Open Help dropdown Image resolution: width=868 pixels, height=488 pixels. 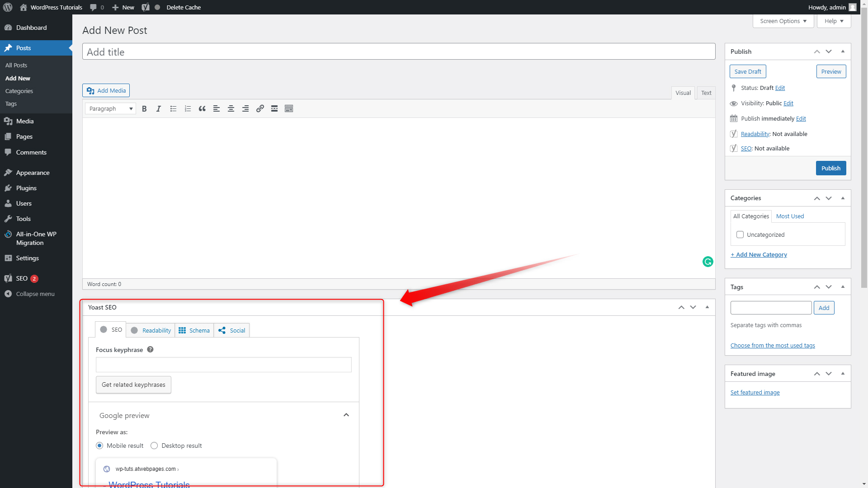(x=834, y=21)
